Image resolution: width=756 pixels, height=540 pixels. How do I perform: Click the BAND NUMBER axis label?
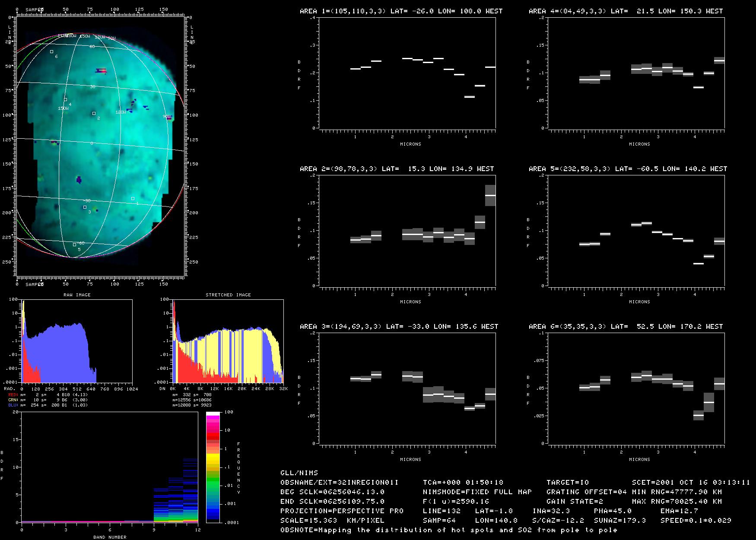pyautogui.click(x=110, y=537)
